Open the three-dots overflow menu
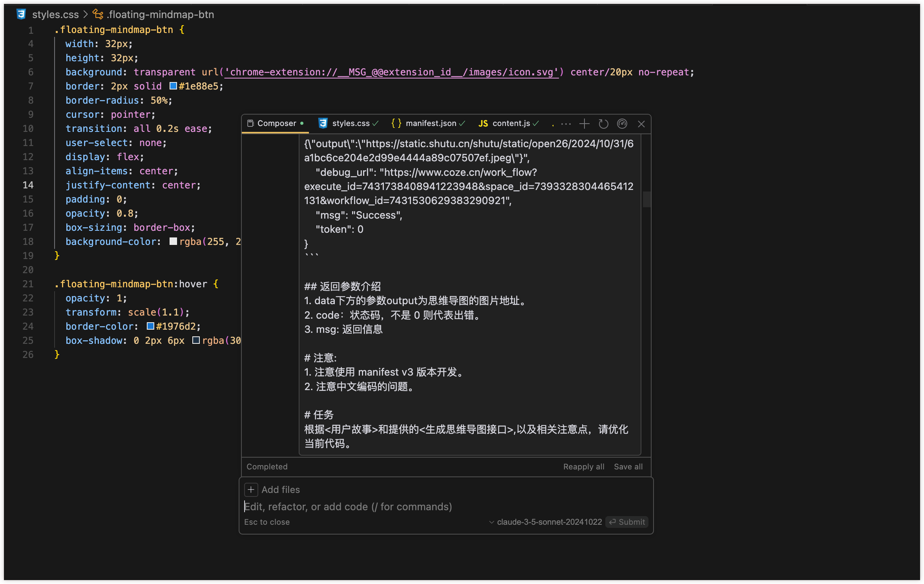Image resolution: width=924 pixels, height=584 pixels. tap(566, 124)
